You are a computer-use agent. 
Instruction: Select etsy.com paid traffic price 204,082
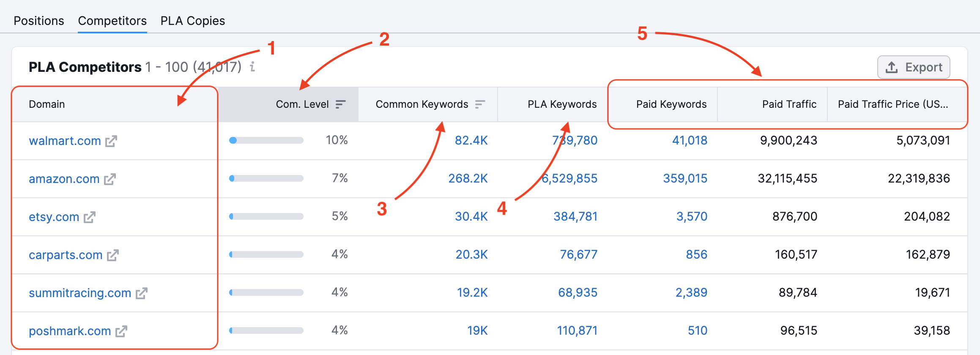(x=927, y=216)
